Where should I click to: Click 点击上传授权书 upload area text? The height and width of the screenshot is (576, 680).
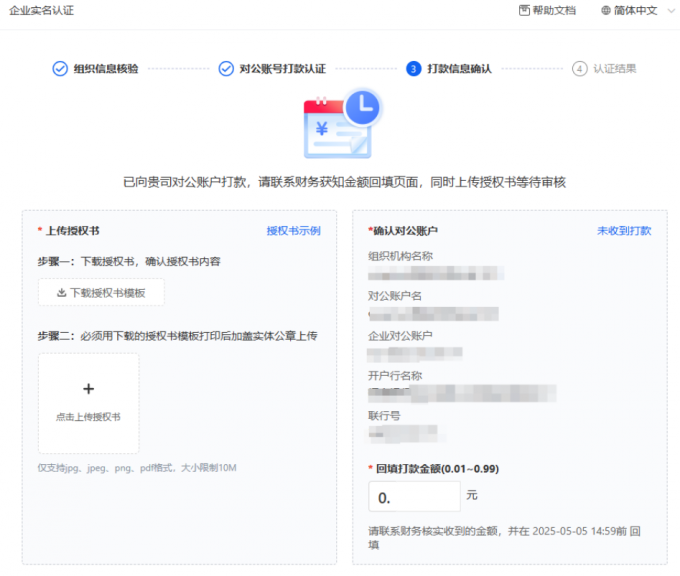[88, 417]
